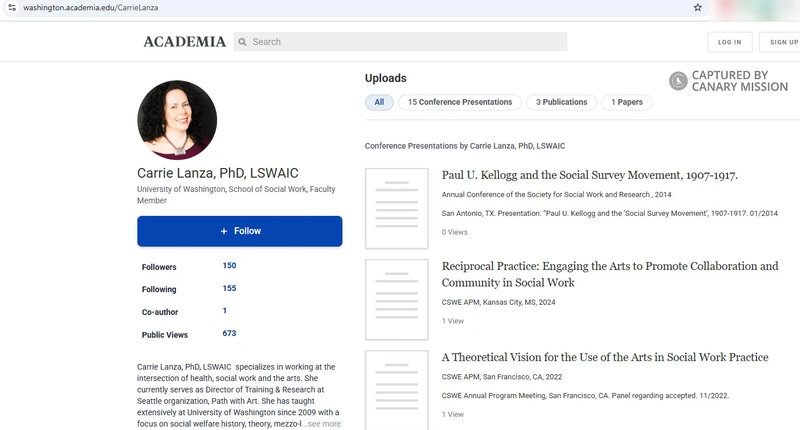Click the Public Views label
800x430 pixels.
coord(165,335)
